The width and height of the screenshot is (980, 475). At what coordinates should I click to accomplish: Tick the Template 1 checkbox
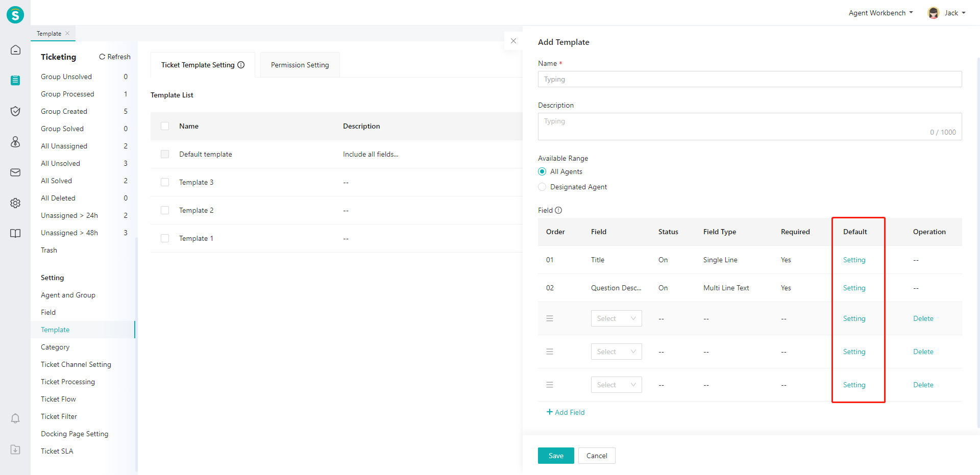click(165, 238)
